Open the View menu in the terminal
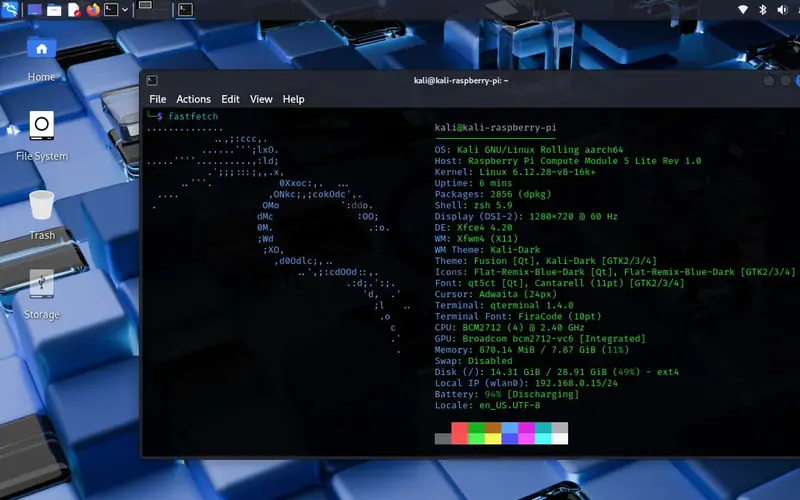The width and height of the screenshot is (800, 500). pos(261,99)
